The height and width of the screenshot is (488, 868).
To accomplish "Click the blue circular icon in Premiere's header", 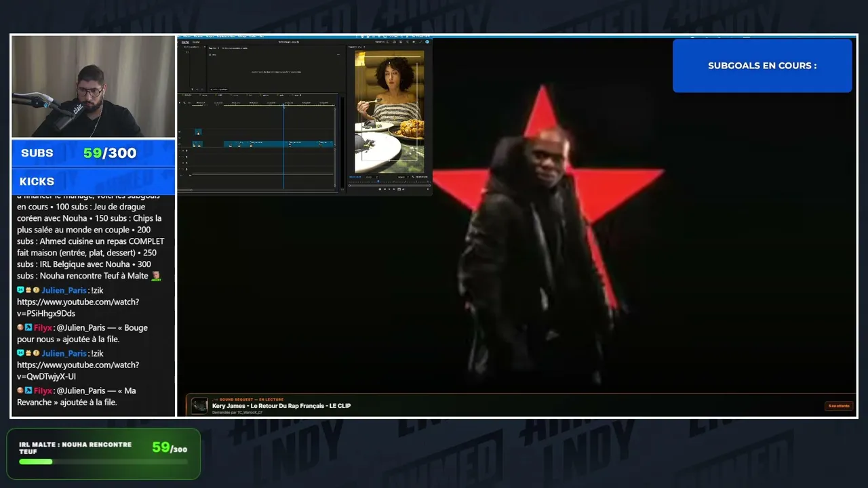I will click(x=427, y=42).
